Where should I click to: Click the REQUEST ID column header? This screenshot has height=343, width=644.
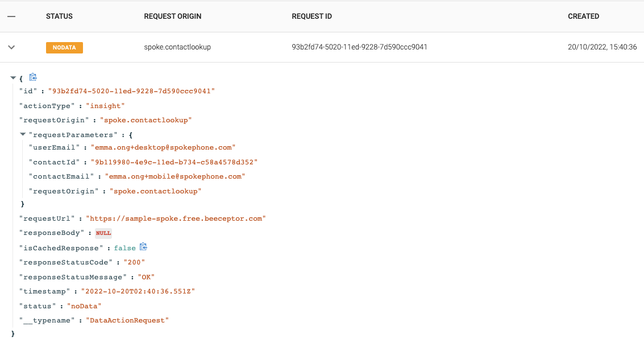click(311, 16)
